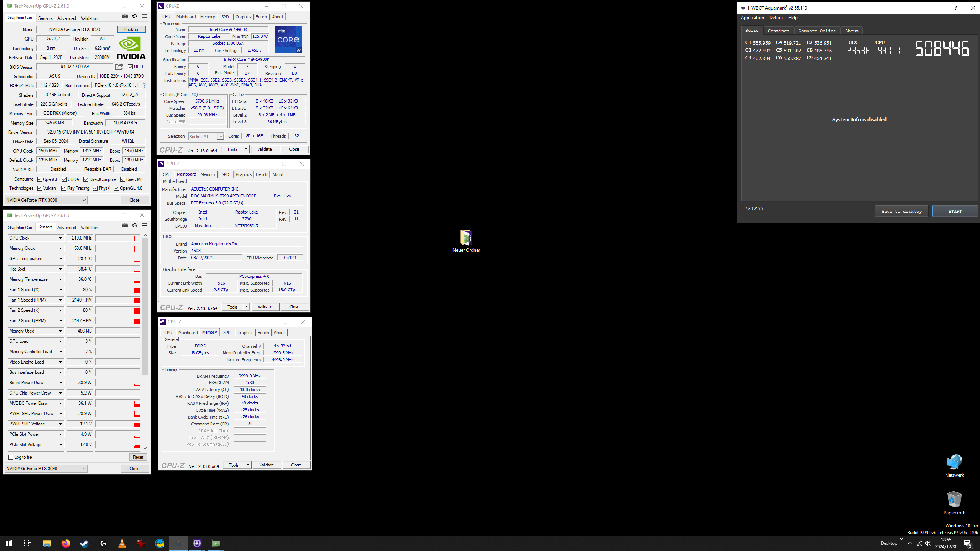Take screenshot via camera icon in top GPU-Z window

pos(125,16)
